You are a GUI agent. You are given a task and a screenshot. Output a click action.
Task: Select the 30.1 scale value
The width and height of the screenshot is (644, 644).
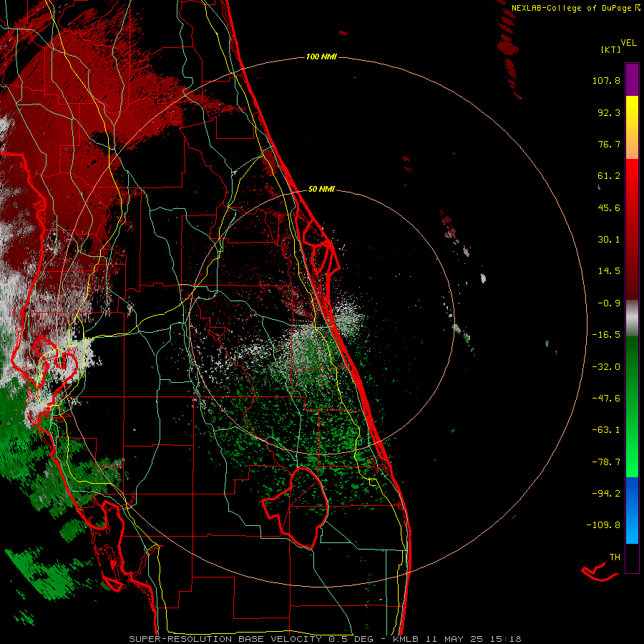point(609,240)
